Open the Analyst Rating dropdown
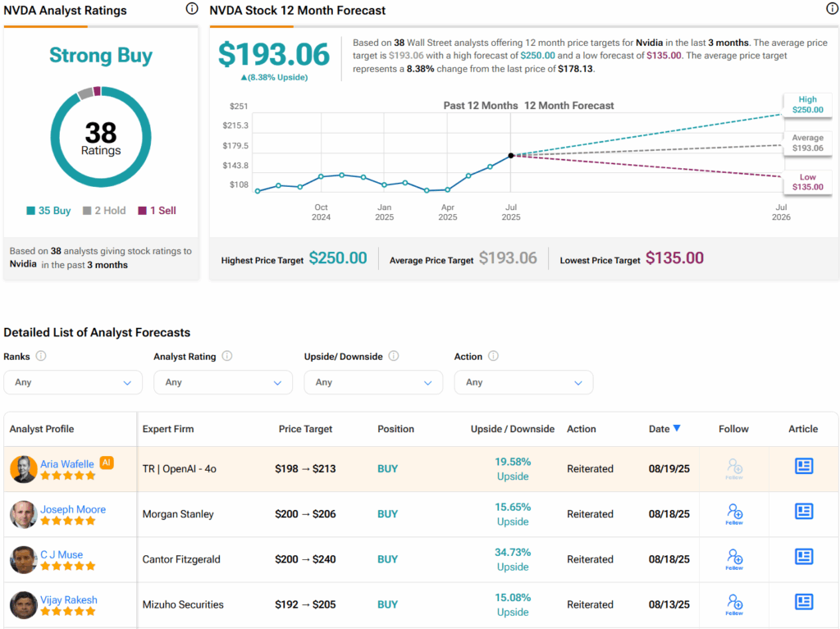840x629 pixels. click(x=222, y=382)
